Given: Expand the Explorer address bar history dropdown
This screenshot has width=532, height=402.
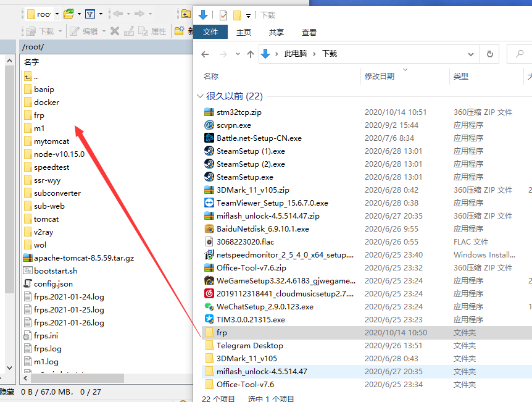Looking at the screenshot, I should pyautogui.click(x=470, y=54).
